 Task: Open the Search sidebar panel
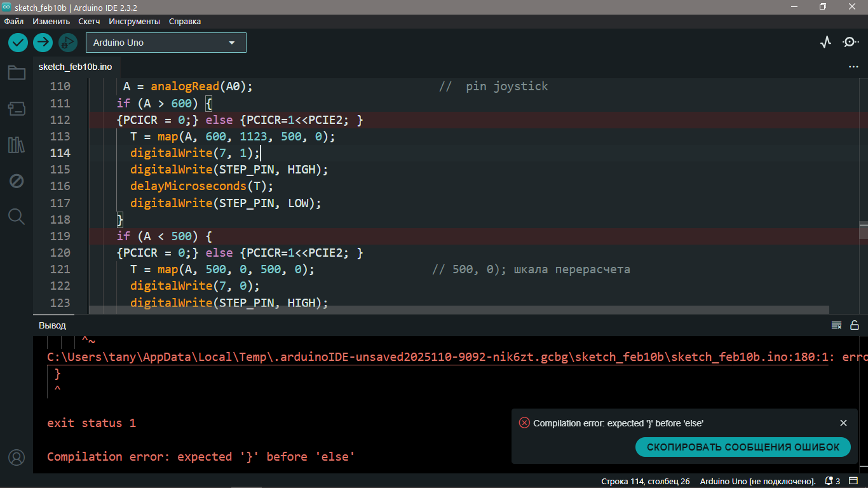17,217
